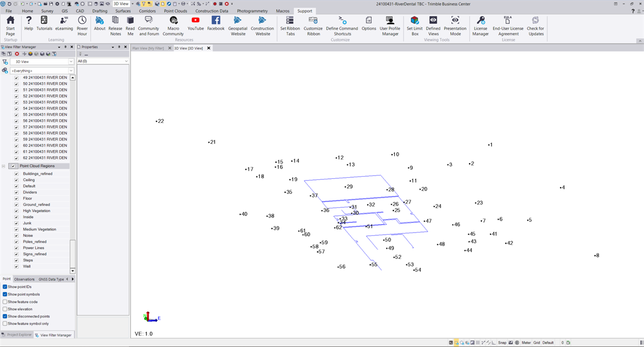Close the 3D View tab

[x=209, y=48]
